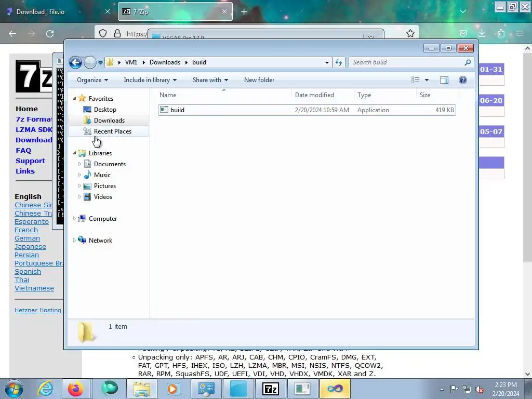The image size is (532, 399).
Task: Go back with the Explorer back arrow
Action: [75, 62]
